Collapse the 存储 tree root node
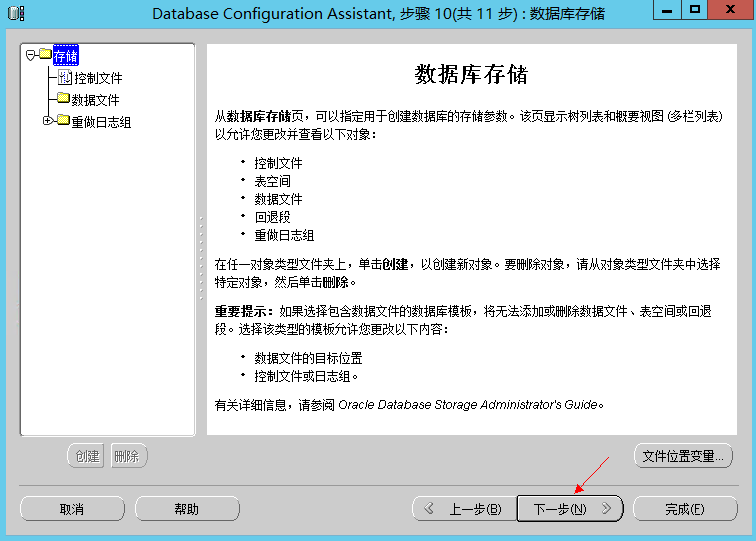The height and width of the screenshot is (541, 756). pos(31,55)
